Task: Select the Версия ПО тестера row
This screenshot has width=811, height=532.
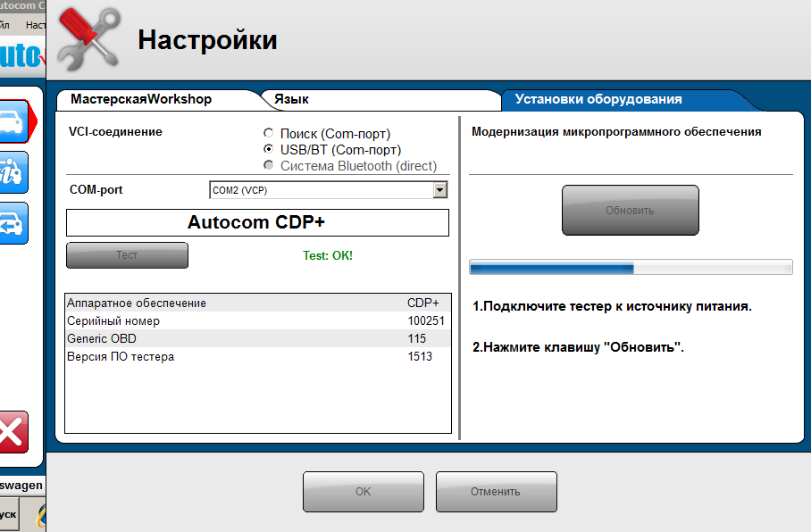Action: [x=257, y=356]
